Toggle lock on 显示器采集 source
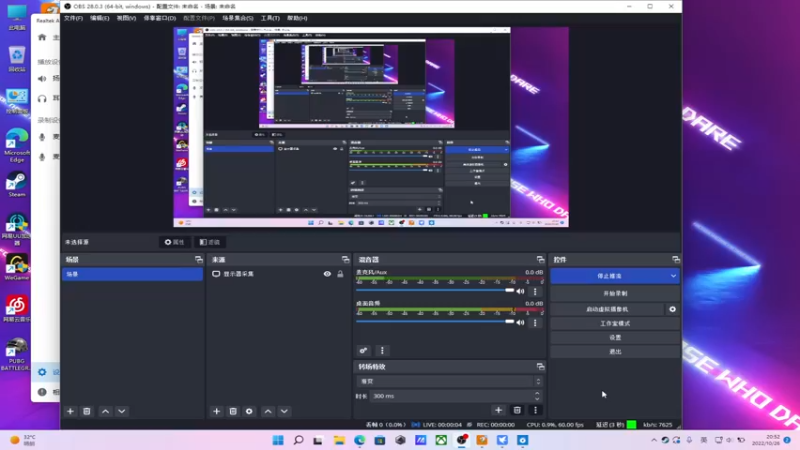The image size is (800, 450). click(x=340, y=274)
